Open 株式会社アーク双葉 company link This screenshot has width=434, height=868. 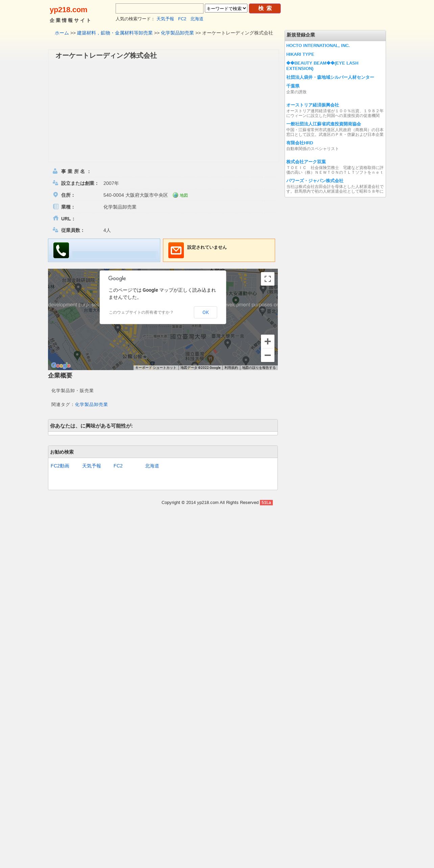(x=306, y=162)
